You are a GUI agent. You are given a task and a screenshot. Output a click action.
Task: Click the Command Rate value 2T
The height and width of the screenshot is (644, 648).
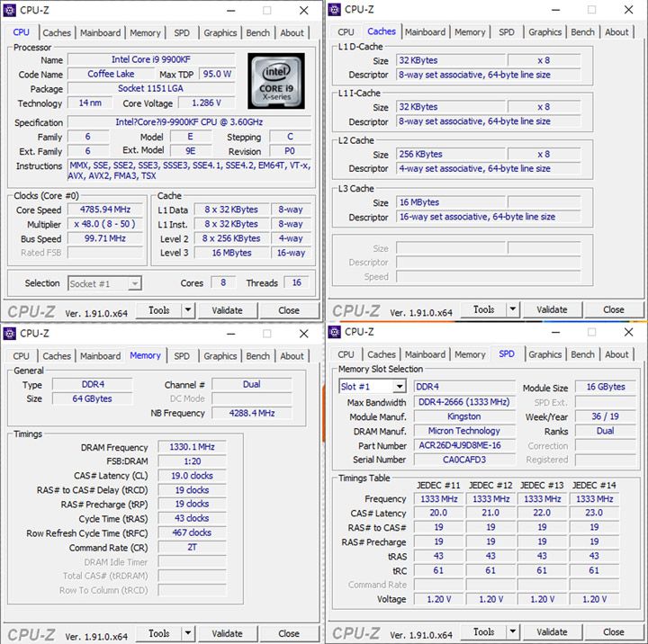193,547
